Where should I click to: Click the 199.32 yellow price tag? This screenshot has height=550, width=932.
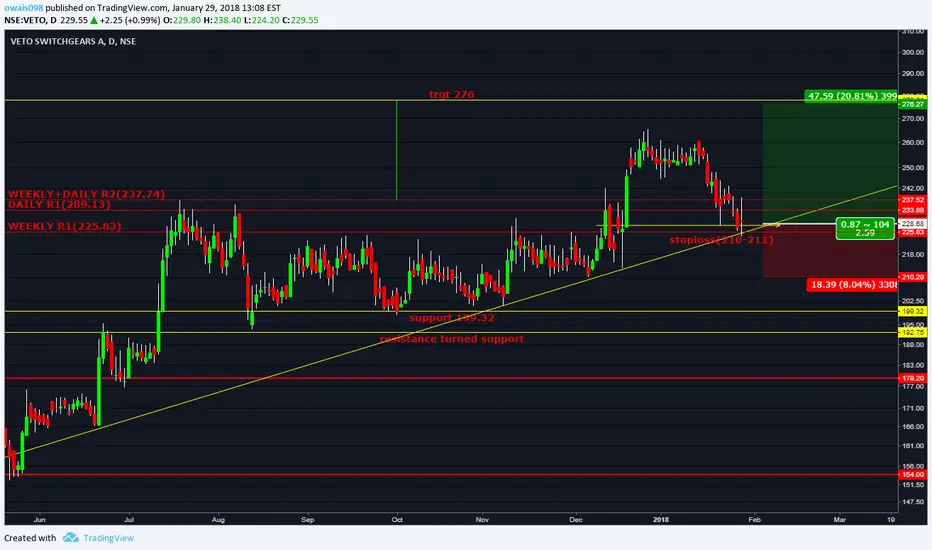coord(912,311)
